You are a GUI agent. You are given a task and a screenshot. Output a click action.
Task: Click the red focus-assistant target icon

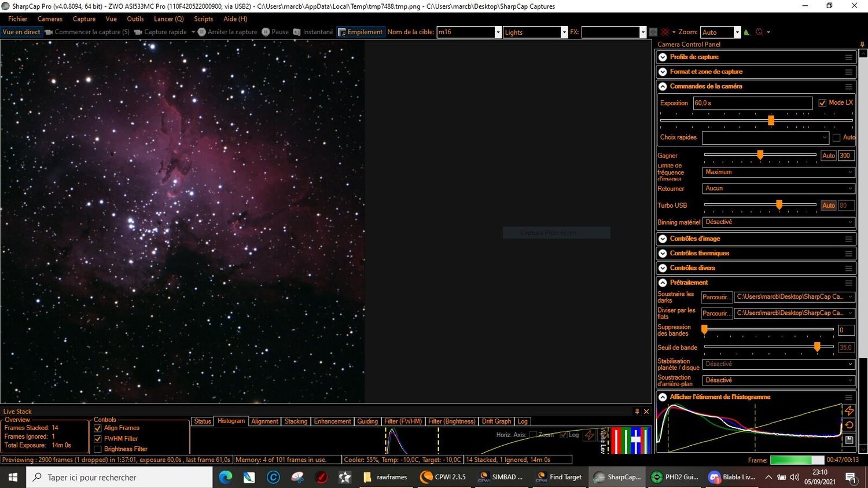tap(759, 32)
